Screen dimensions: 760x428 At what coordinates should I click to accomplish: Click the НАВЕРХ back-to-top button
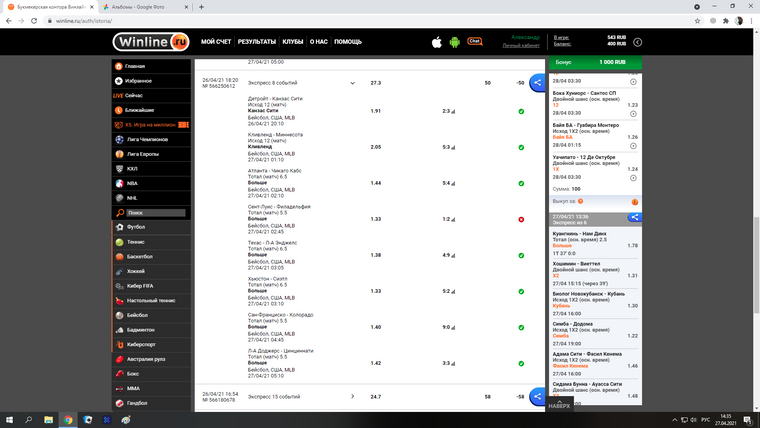pos(559,404)
